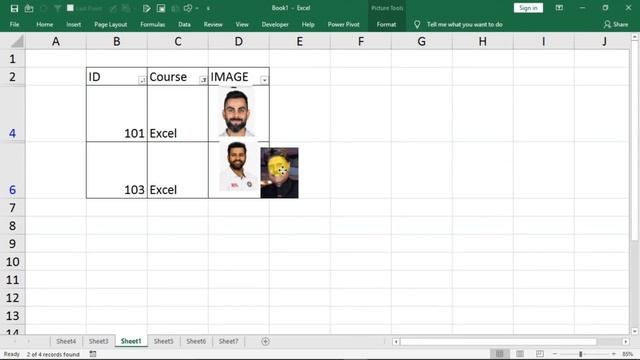Image resolution: width=640 pixels, height=360 pixels.
Task: Click the New sheet plus icon
Action: 265,341
